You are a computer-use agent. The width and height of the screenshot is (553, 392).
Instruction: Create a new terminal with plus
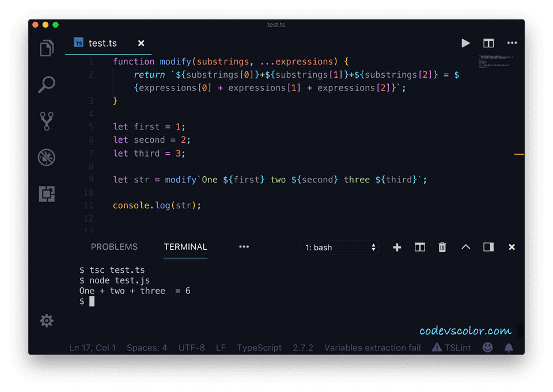[397, 247]
